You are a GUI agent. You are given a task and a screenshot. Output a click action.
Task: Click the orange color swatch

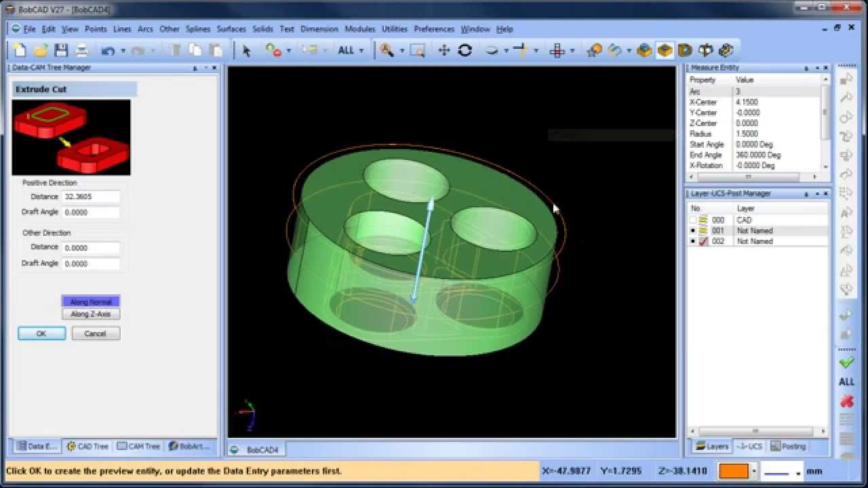point(733,471)
